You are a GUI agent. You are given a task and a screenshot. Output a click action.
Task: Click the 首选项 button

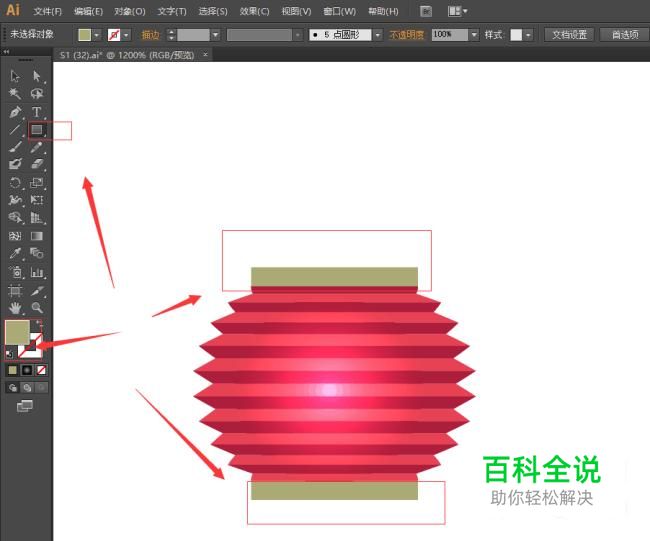click(x=625, y=35)
